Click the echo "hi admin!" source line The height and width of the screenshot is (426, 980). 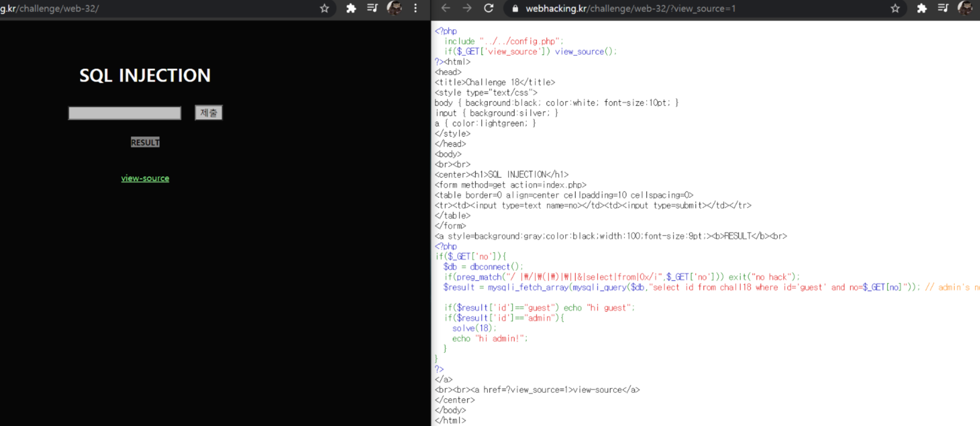click(490, 339)
